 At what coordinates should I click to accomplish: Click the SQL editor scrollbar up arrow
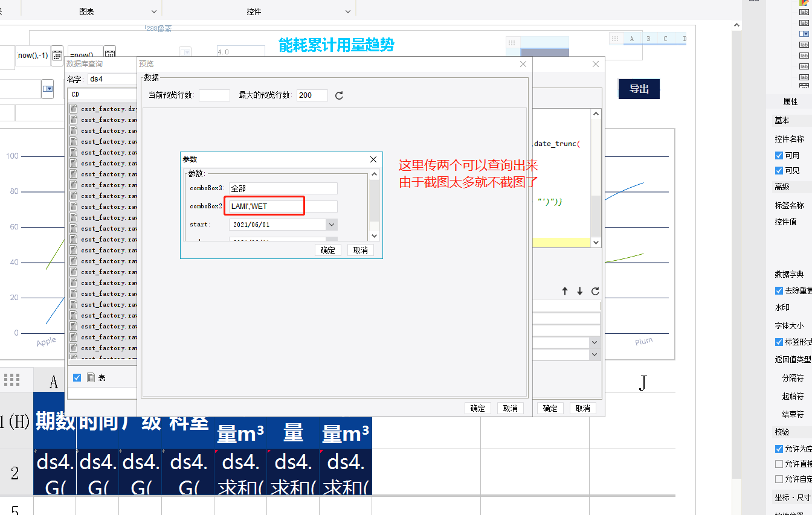596,114
